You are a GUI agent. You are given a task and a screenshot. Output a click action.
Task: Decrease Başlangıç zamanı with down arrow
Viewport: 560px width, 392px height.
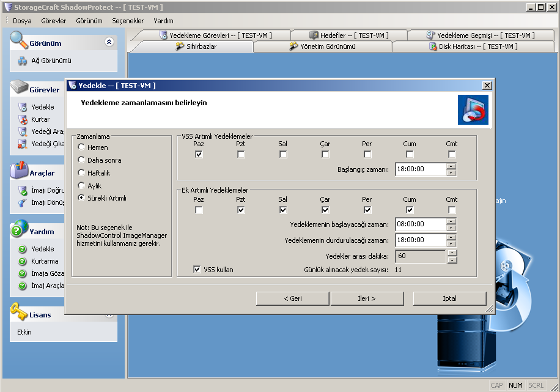(451, 172)
